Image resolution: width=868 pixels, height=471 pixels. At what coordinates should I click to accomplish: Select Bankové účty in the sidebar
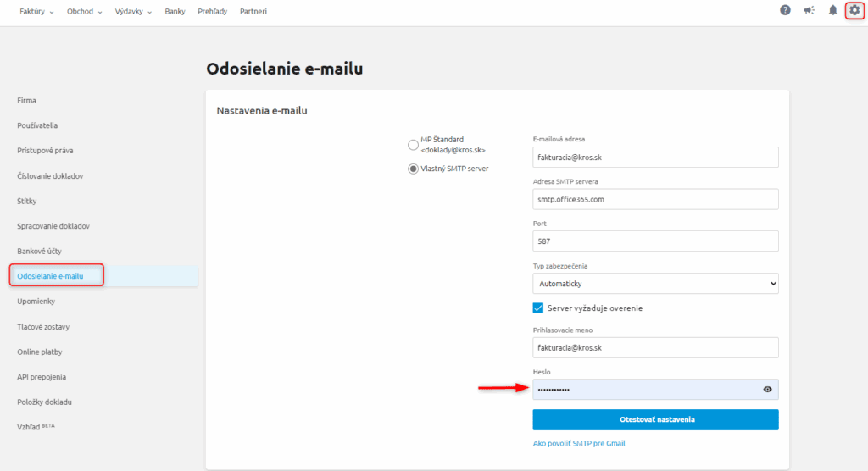(39, 252)
